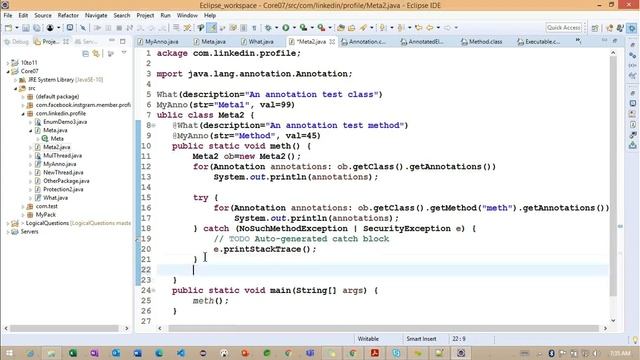This screenshot has width=640, height=360.
Task: Click Last Edit Location toolbar icon
Action: tap(418, 28)
